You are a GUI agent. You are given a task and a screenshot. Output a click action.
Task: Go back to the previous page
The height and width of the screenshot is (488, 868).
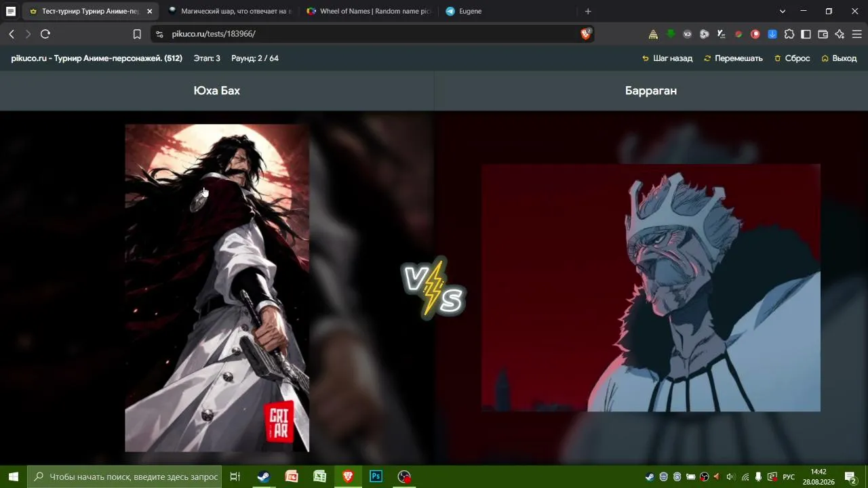[x=12, y=34]
